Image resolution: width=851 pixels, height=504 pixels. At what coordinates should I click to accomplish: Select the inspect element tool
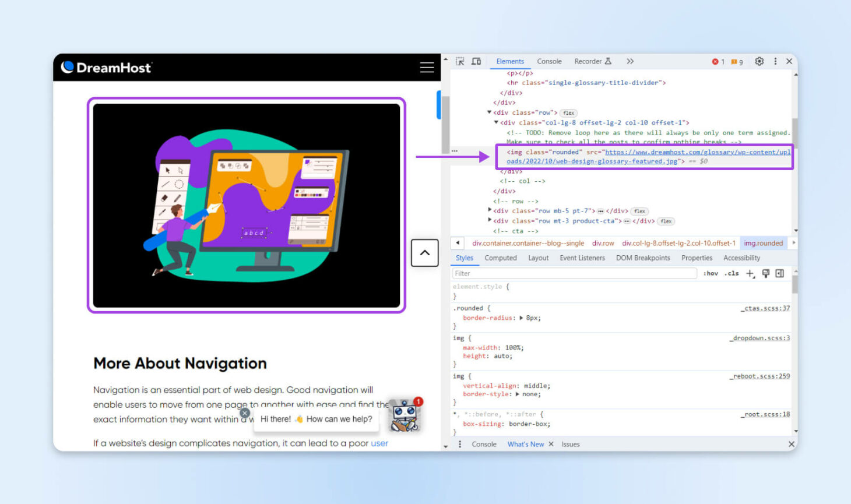[460, 61]
